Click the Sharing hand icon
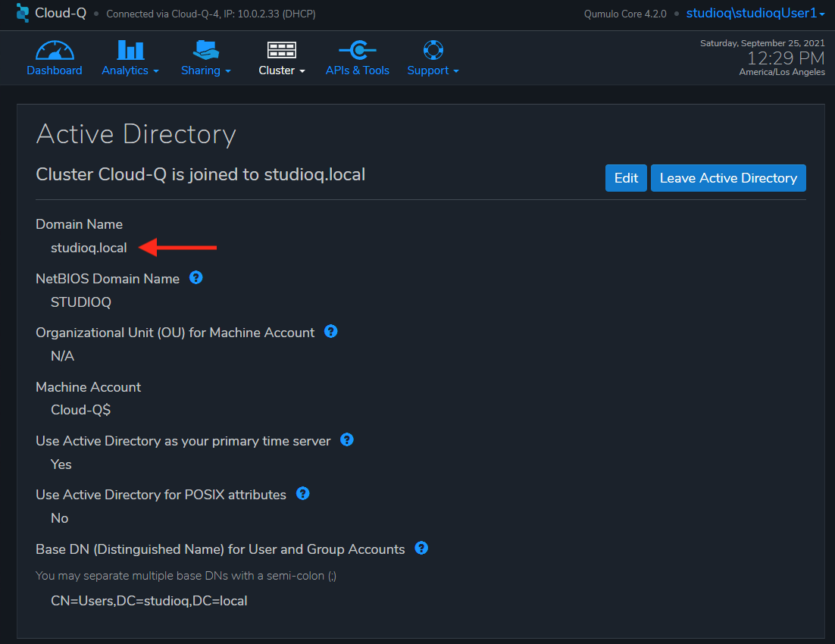 [x=205, y=50]
